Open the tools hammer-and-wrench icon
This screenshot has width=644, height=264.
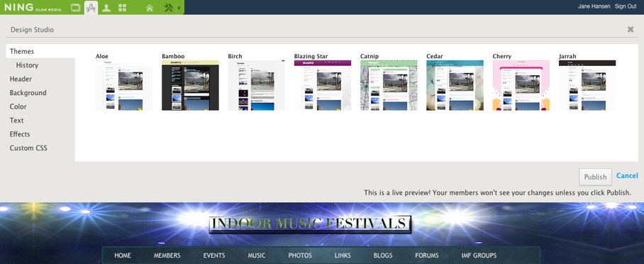pos(168,7)
